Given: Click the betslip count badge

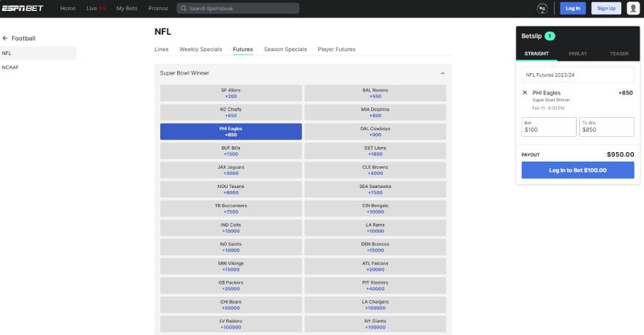Looking at the screenshot, I should click(550, 36).
